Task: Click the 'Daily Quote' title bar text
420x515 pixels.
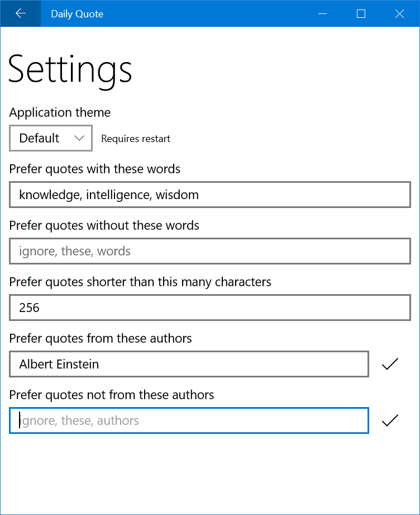Action: click(x=77, y=14)
